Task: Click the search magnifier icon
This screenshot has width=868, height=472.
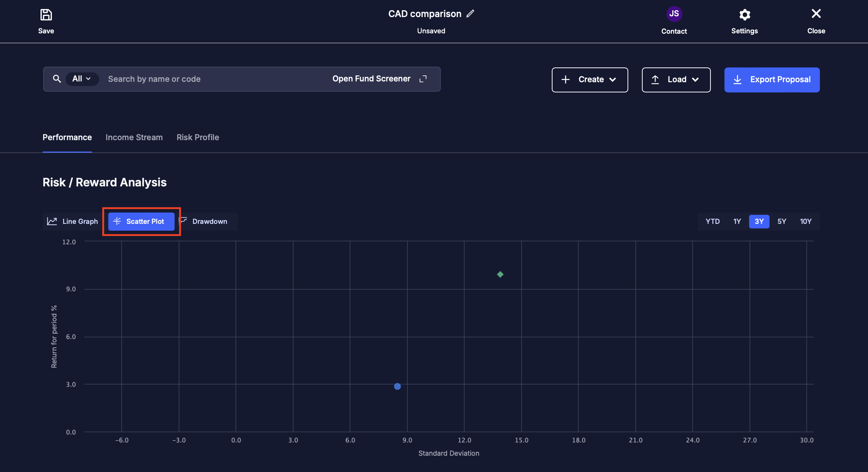Action: pyautogui.click(x=57, y=79)
